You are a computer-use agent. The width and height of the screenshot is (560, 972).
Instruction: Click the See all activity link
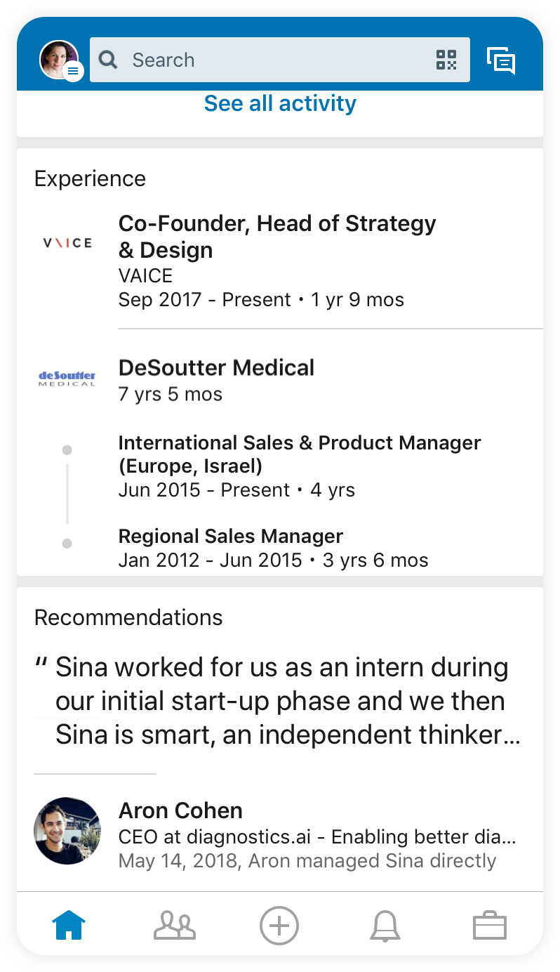[x=280, y=104]
